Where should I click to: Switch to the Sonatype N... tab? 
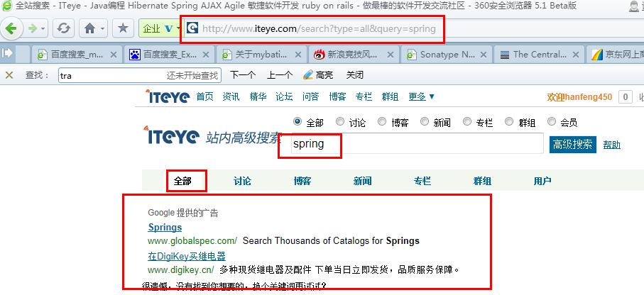pyautogui.click(x=446, y=54)
